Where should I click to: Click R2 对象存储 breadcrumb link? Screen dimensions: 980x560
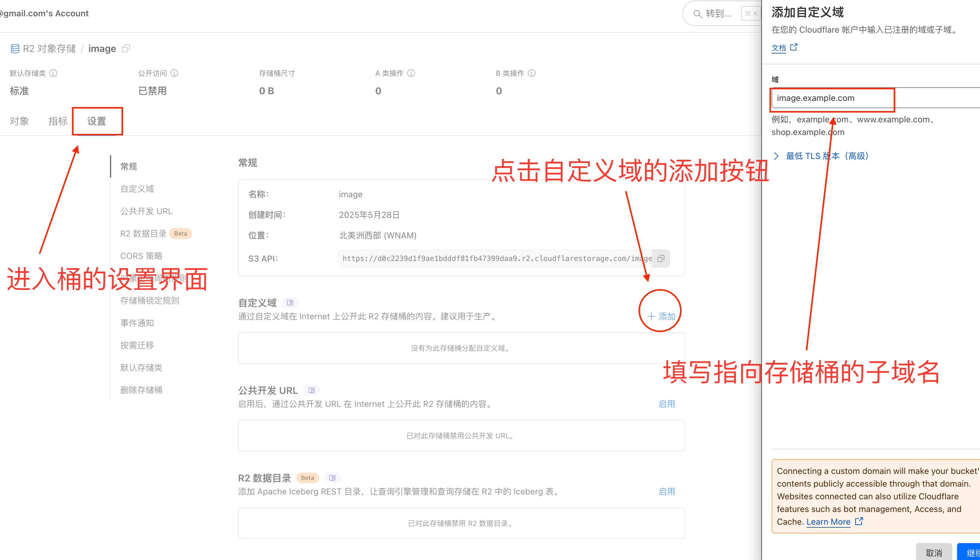click(x=49, y=48)
